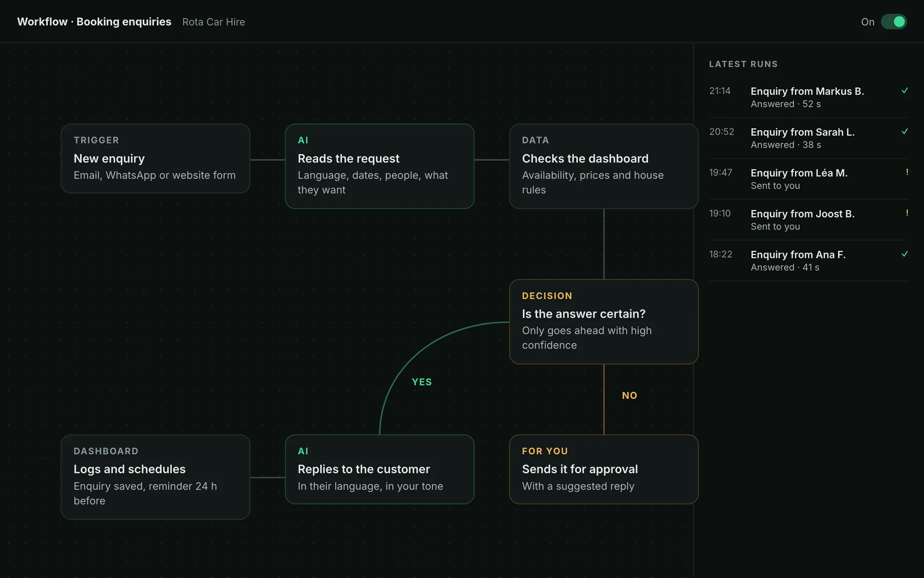Select the Sends it for approval node
The image size is (924, 578).
coord(604,469)
